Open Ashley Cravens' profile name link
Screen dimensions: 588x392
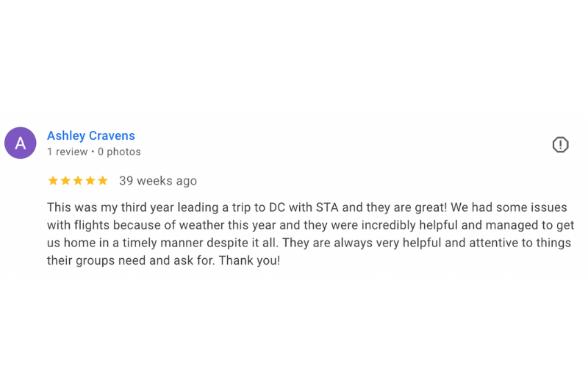pyautogui.click(x=91, y=136)
